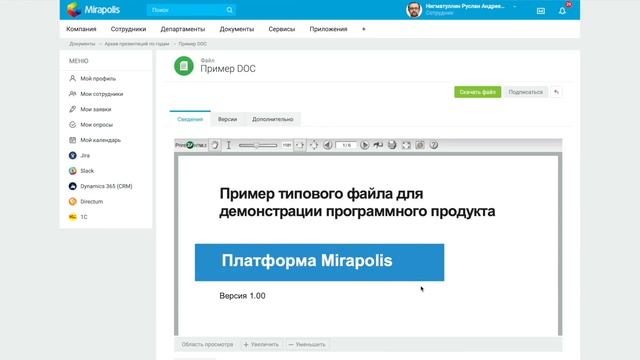
Task: Switch to the Сведения tab
Action: [x=190, y=119]
